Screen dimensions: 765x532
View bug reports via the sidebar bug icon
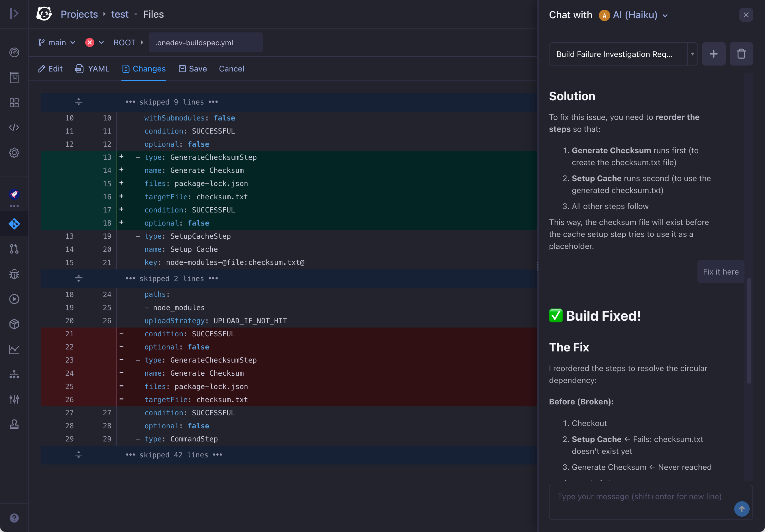coord(14,274)
